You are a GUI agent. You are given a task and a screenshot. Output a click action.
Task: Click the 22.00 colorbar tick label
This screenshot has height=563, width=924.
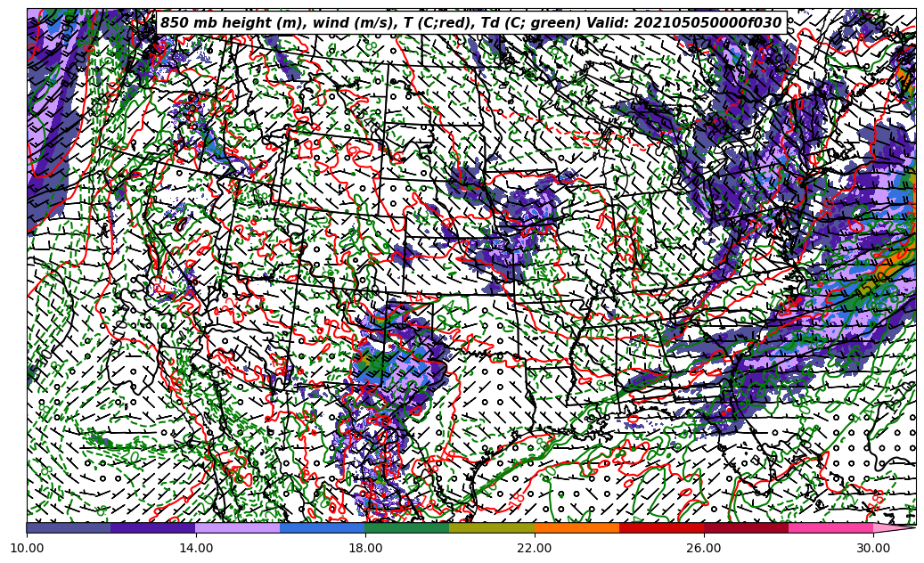(x=535, y=548)
